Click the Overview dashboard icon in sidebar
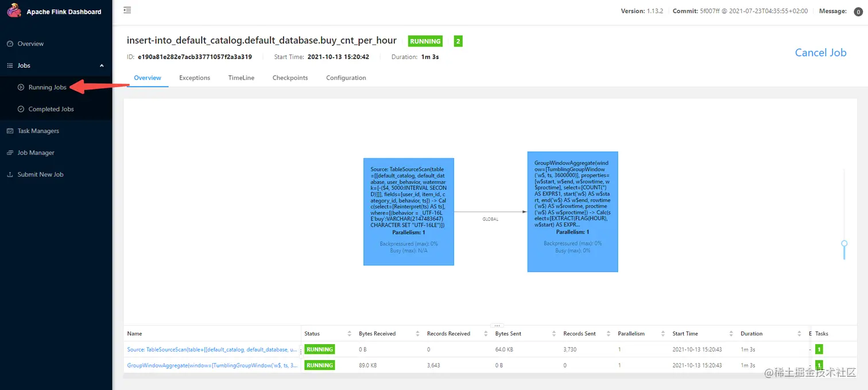Viewport: 868px width, 390px height. (x=10, y=44)
